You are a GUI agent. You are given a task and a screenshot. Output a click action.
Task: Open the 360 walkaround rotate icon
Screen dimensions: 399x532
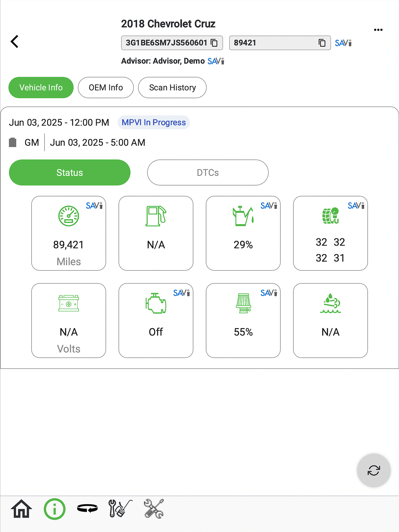87,508
